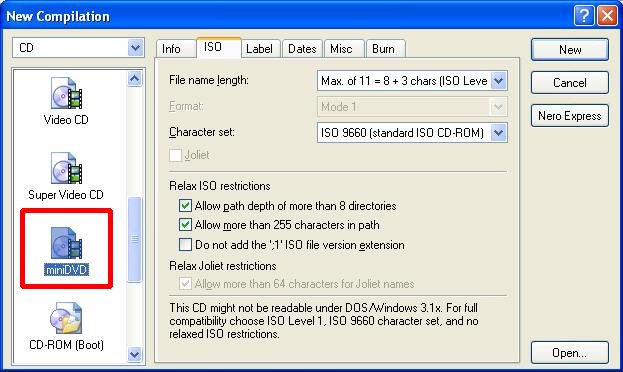Image resolution: width=623 pixels, height=372 pixels.
Task: Click the Cancel button
Action: (570, 83)
